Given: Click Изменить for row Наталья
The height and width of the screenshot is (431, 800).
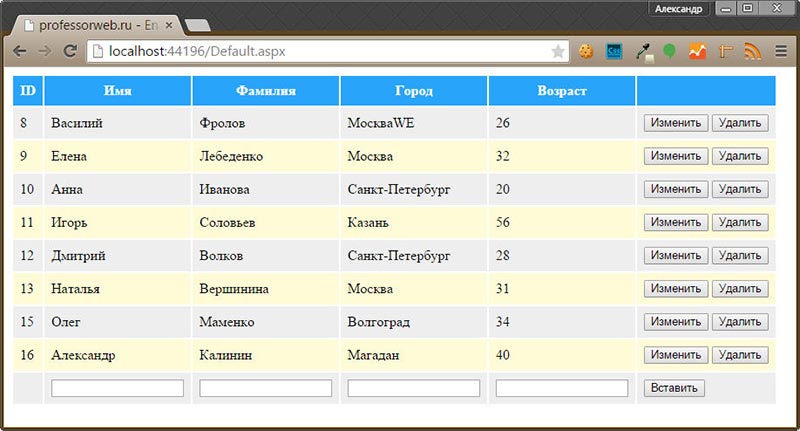Looking at the screenshot, I should coord(676,289).
